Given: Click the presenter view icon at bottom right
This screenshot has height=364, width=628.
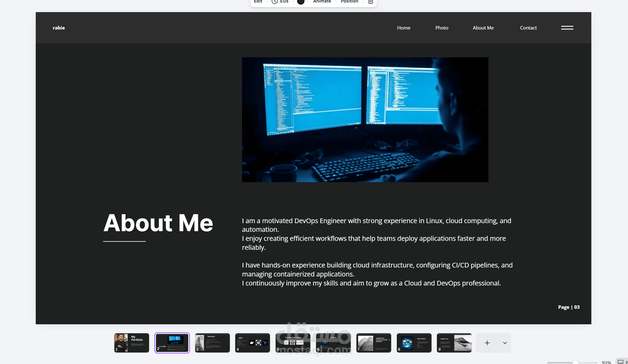Looking at the screenshot, I should tap(620, 362).
